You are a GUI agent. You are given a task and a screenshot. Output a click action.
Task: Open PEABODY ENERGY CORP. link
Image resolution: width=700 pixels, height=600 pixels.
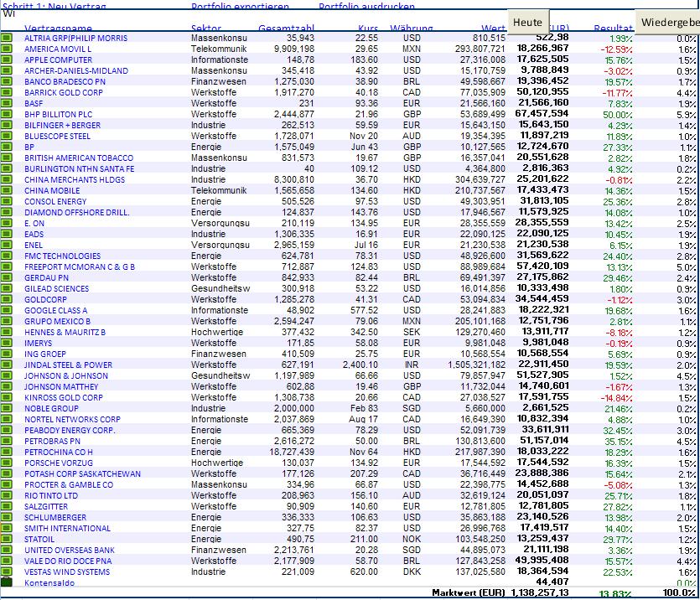pyautogui.click(x=70, y=431)
